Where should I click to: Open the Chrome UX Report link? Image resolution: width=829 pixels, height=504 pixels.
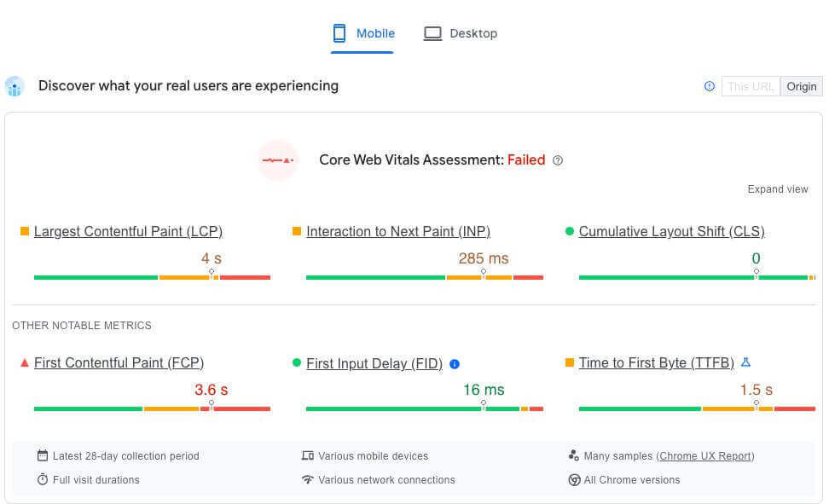point(705,456)
